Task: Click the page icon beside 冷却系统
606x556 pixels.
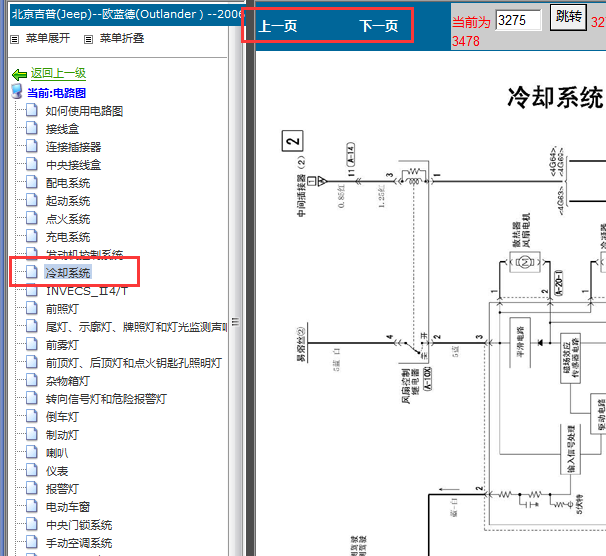Action: pos(32,272)
